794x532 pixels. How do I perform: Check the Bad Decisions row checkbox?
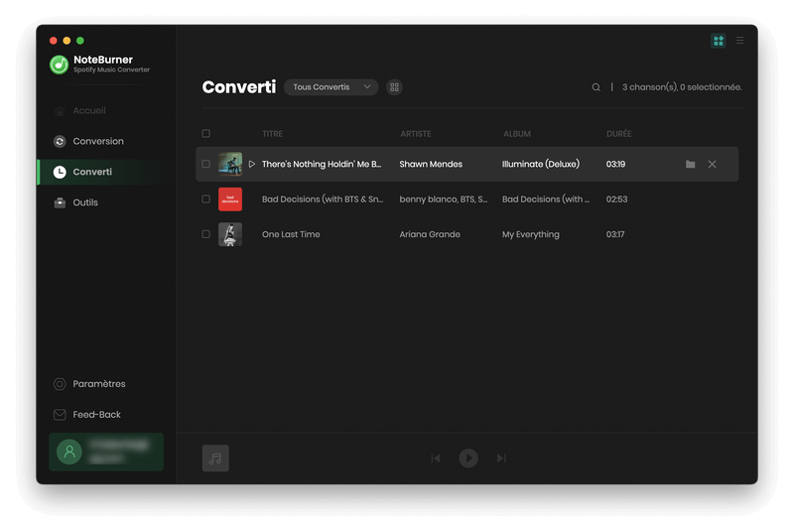(x=206, y=199)
